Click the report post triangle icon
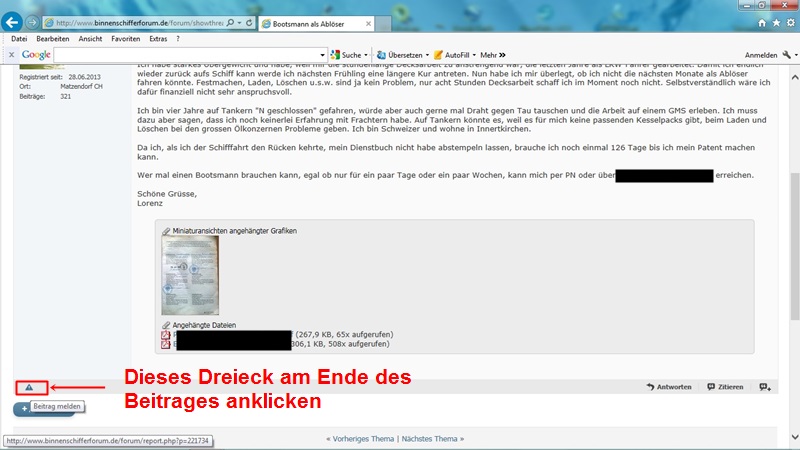This screenshot has width=800, height=450. point(29,387)
